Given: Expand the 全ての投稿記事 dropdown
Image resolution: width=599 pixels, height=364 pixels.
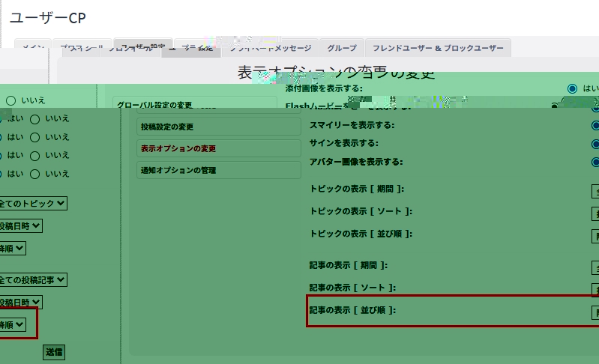Looking at the screenshot, I should [33, 279].
